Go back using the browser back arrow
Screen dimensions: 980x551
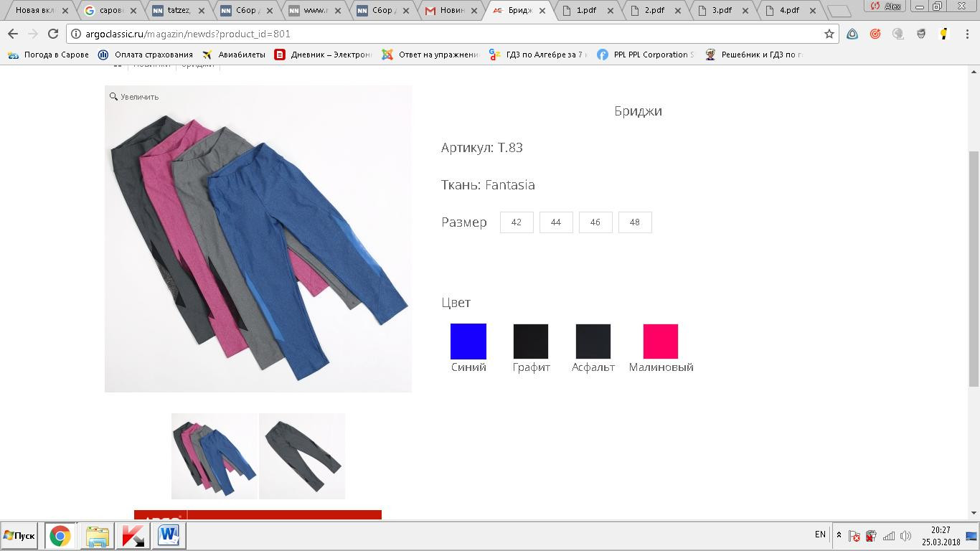[x=13, y=34]
